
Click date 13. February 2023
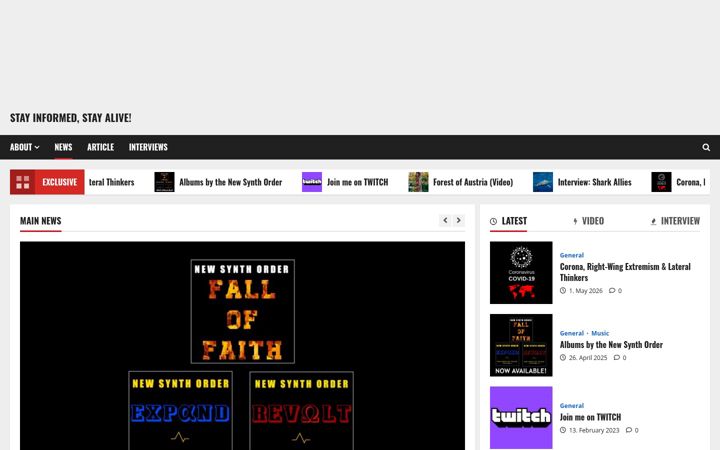[x=594, y=430]
